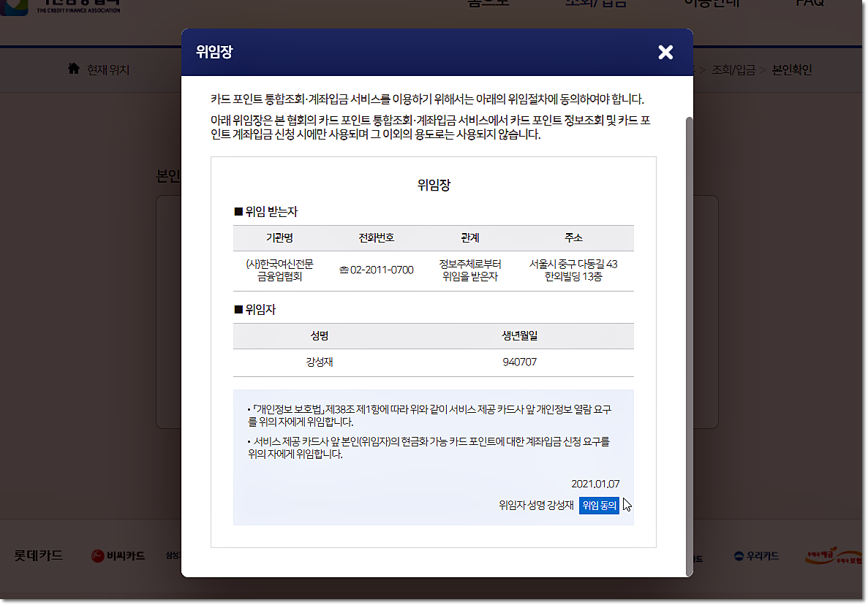Click the 위임 동의 button
Screen dimensions: 868x605
coord(599,506)
